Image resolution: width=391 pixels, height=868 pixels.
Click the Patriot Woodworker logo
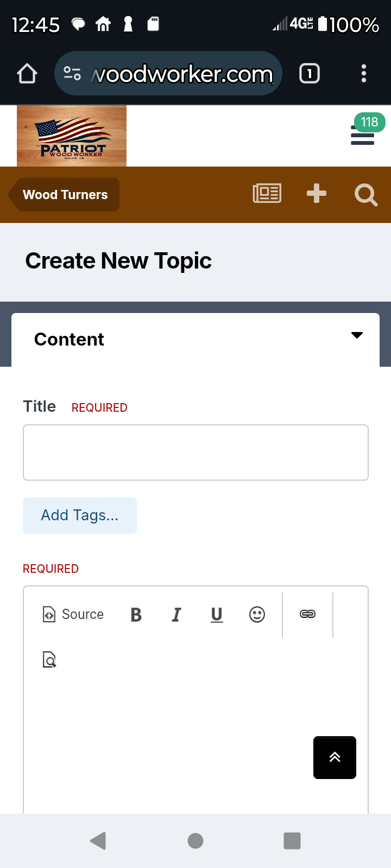72,136
